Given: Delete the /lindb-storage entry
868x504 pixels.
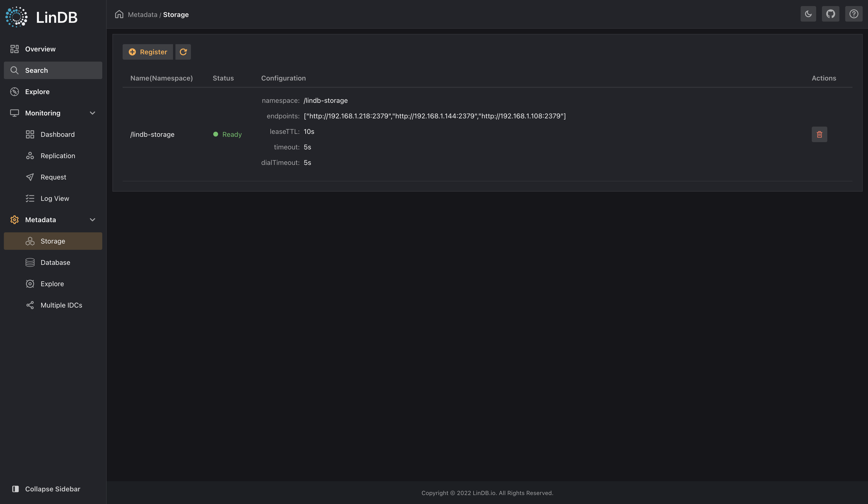Looking at the screenshot, I should pos(819,134).
